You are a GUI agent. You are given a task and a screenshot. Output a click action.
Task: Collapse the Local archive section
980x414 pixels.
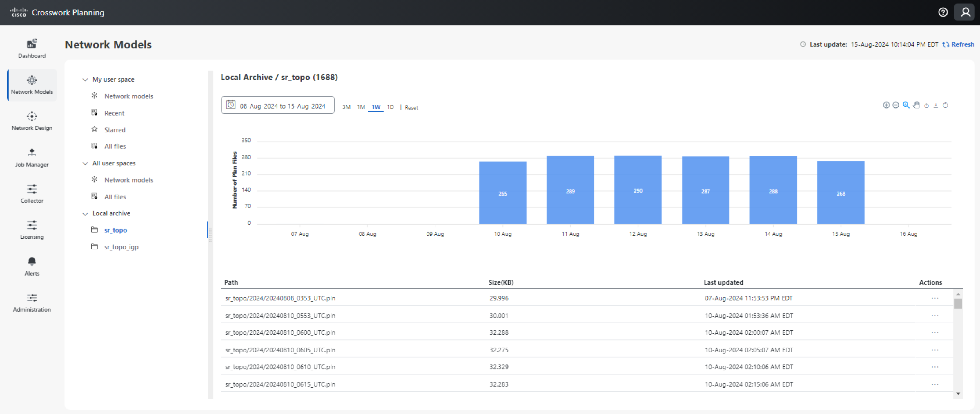tap(85, 214)
